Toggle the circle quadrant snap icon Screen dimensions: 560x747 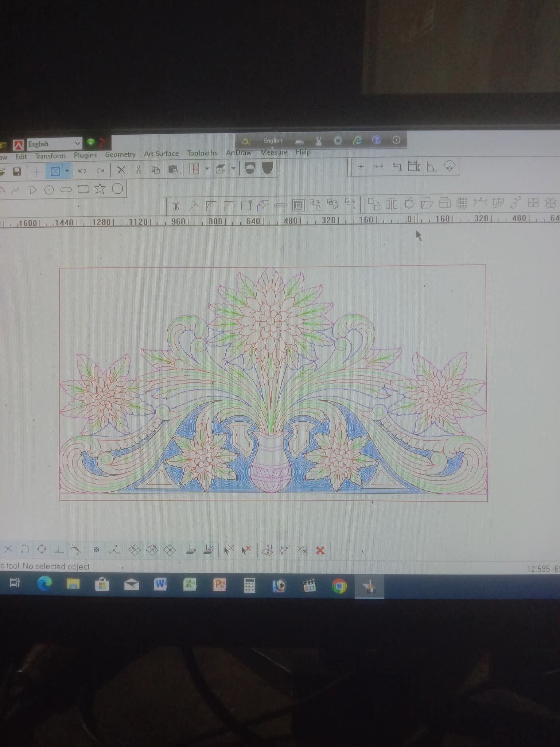click(42, 549)
